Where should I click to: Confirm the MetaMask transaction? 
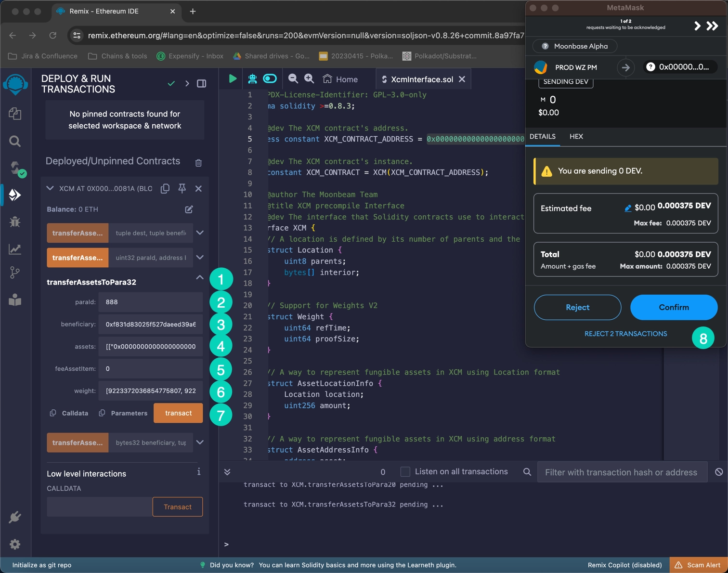(674, 307)
